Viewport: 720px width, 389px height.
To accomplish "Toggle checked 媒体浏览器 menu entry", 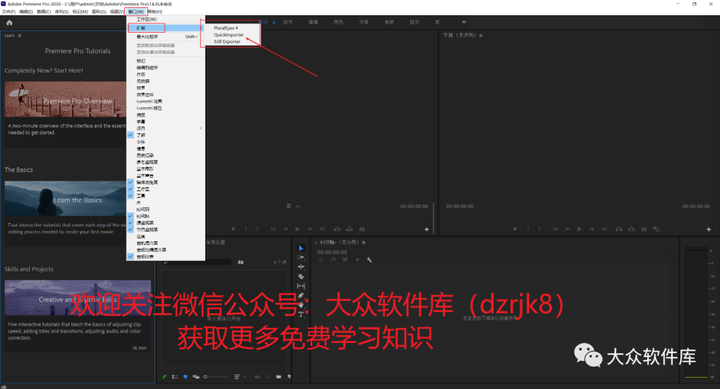I will point(166,182).
